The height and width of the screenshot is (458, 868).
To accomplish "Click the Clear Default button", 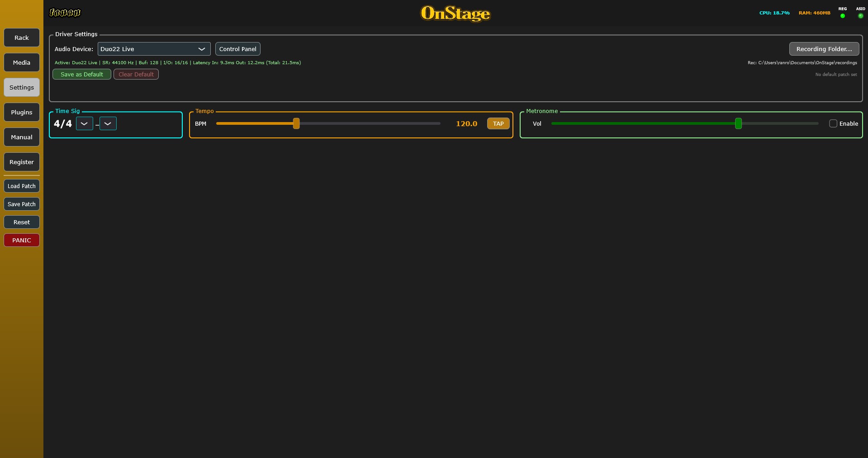I will point(136,74).
